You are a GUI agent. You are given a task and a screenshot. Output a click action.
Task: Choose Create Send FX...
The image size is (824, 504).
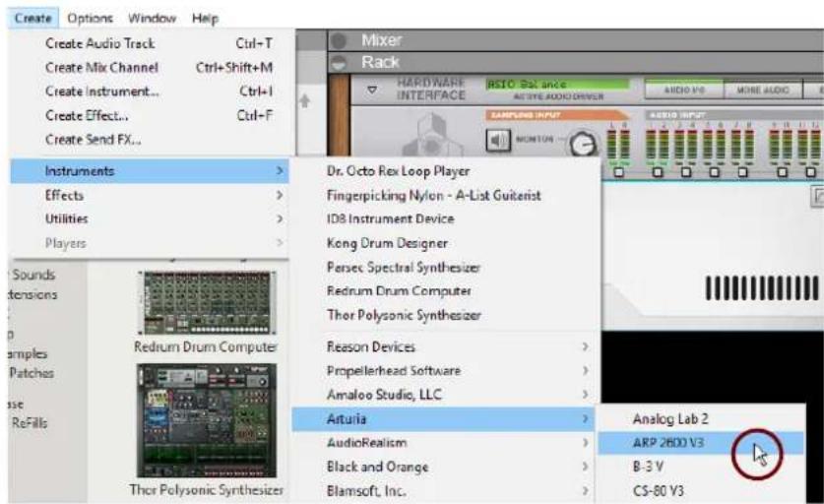coord(150,139)
